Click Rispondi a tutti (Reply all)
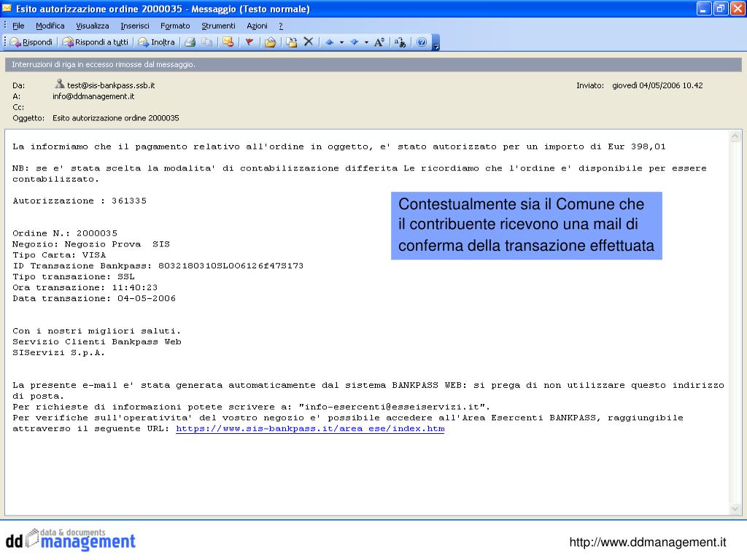The image size is (747, 560). click(96, 42)
